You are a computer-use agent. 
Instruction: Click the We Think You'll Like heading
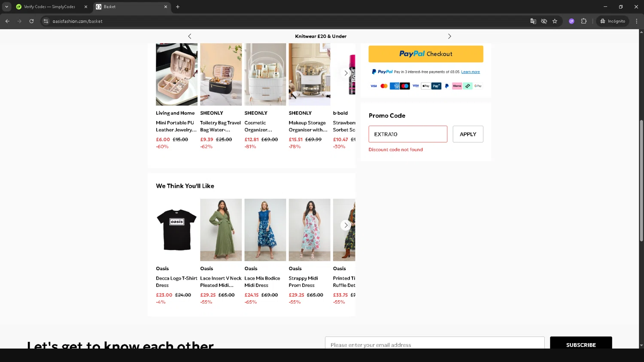point(185,186)
